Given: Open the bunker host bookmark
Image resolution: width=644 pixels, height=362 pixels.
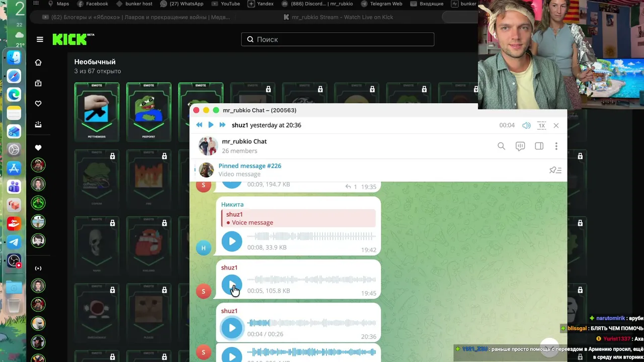Looking at the screenshot, I should (134, 4).
